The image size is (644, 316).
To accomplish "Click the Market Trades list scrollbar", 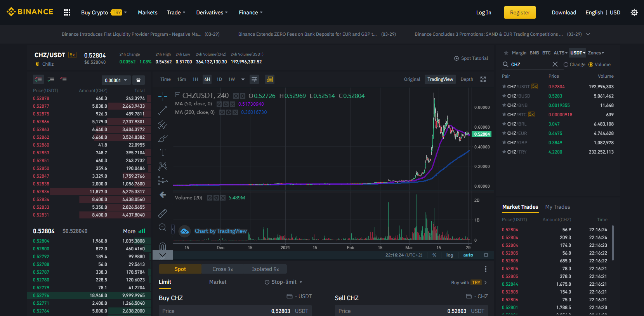I will pos(613,243).
